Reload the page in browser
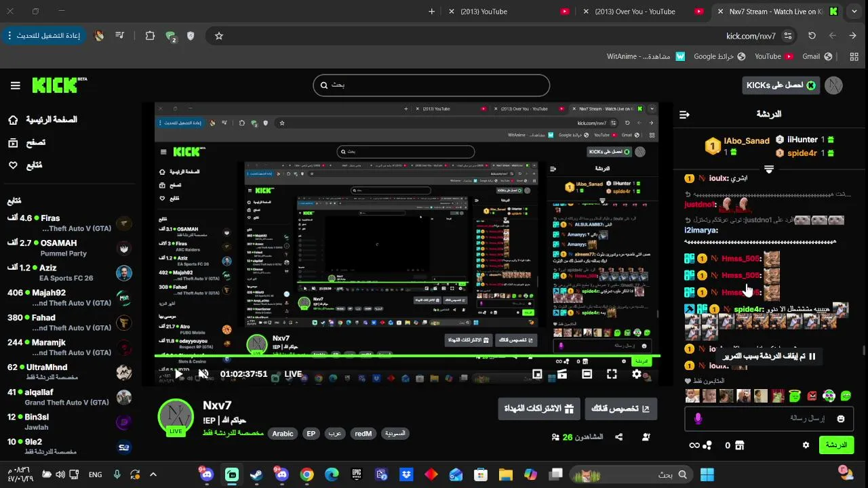 (x=812, y=36)
